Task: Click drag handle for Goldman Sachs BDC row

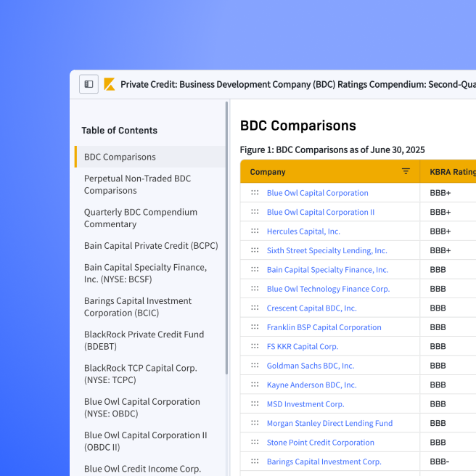Action: click(255, 365)
